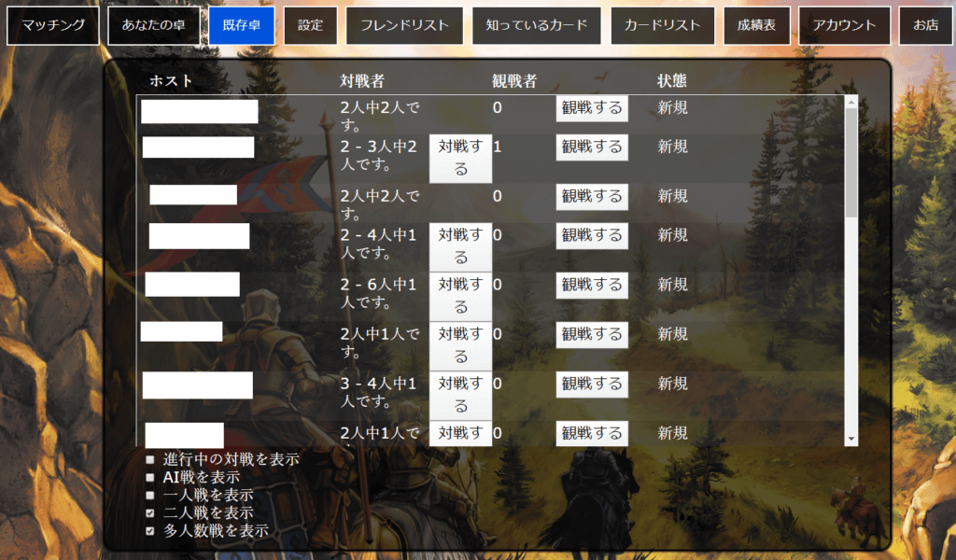This screenshot has height=560, width=956.
Task: Open the アカウント tab
Action: tap(844, 25)
